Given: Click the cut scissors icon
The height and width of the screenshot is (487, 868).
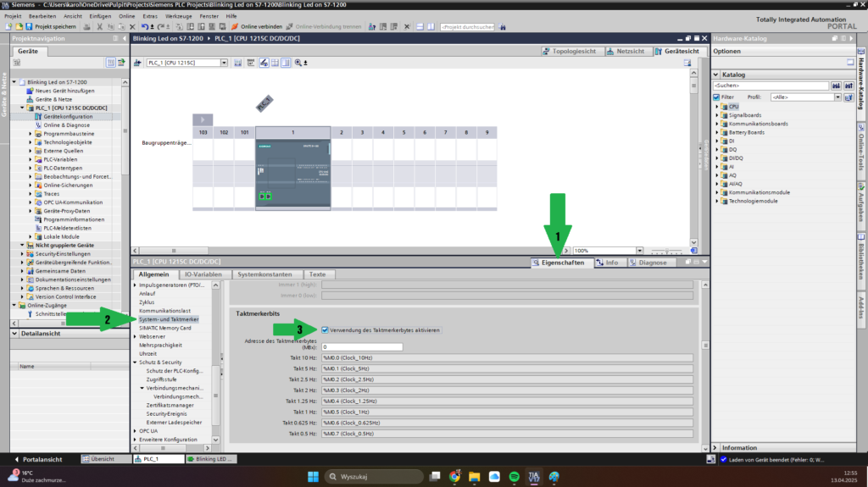Looking at the screenshot, I should [100, 26].
